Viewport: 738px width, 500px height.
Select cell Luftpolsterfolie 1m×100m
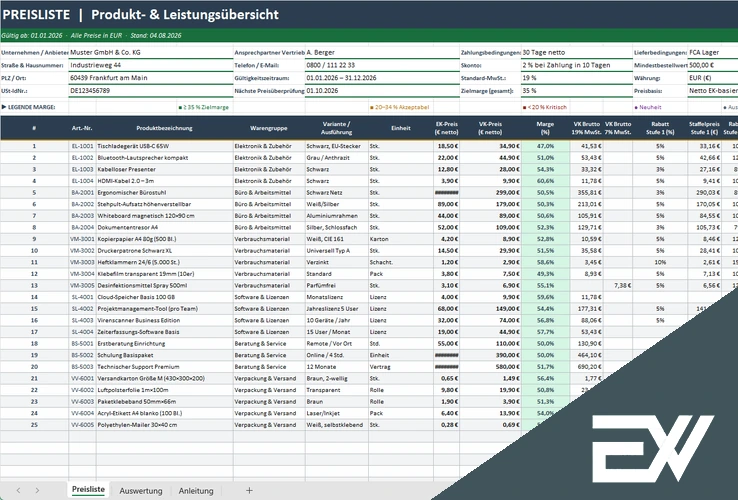(165, 390)
